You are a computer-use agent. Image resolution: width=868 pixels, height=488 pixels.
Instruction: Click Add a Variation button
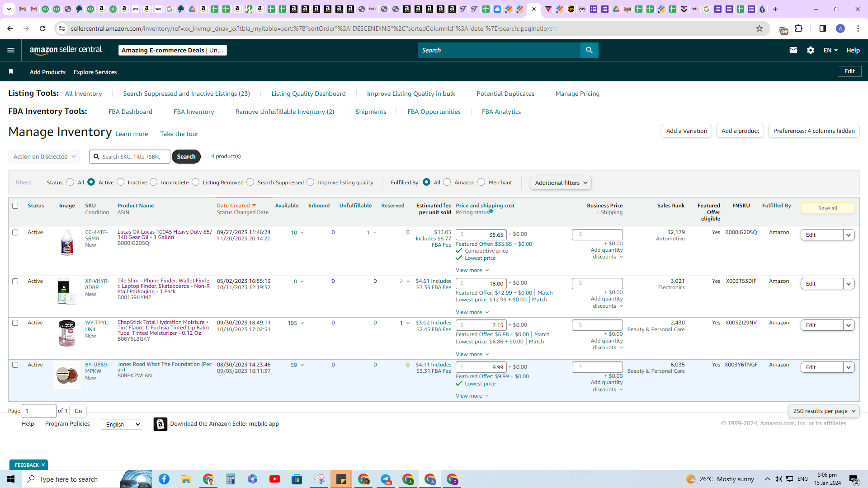pos(686,131)
